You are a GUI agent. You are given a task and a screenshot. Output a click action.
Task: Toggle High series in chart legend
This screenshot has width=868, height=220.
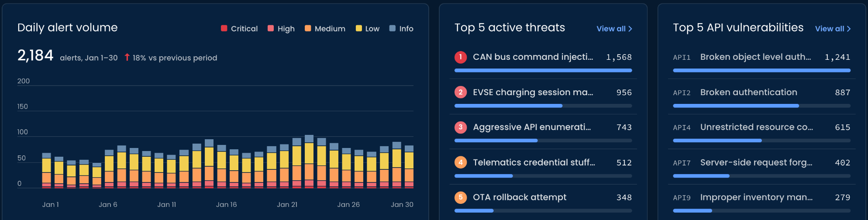click(x=281, y=28)
